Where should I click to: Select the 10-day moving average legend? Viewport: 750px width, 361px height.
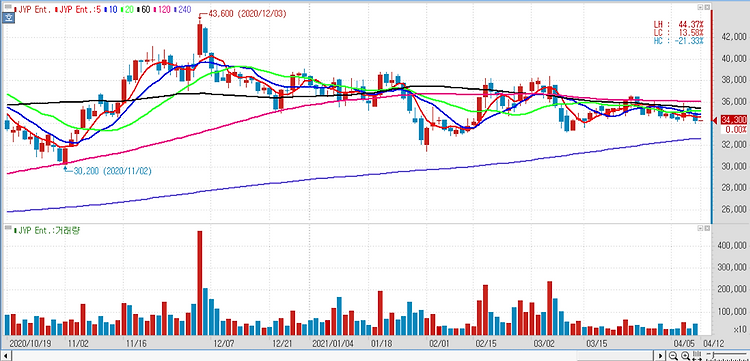(x=111, y=10)
